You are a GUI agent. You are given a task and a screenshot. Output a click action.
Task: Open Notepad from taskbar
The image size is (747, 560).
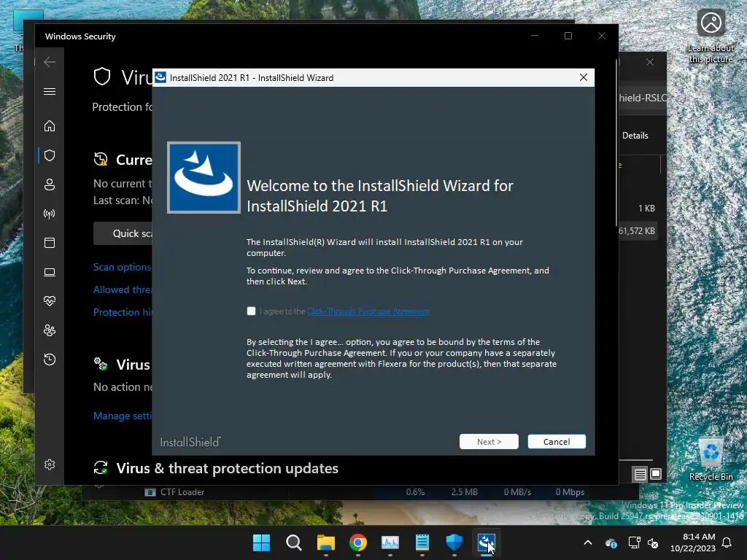click(x=422, y=542)
